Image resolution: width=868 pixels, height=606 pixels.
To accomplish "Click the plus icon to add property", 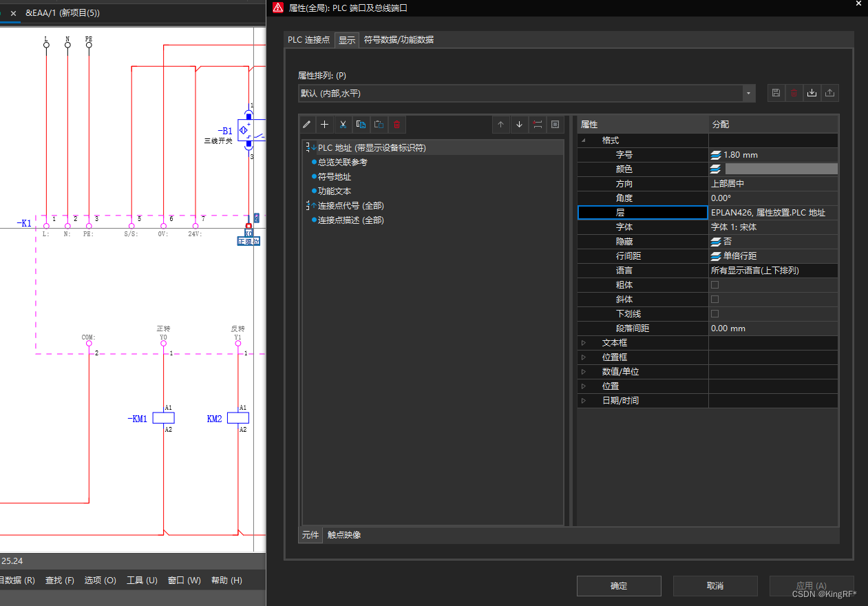I will coord(325,125).
